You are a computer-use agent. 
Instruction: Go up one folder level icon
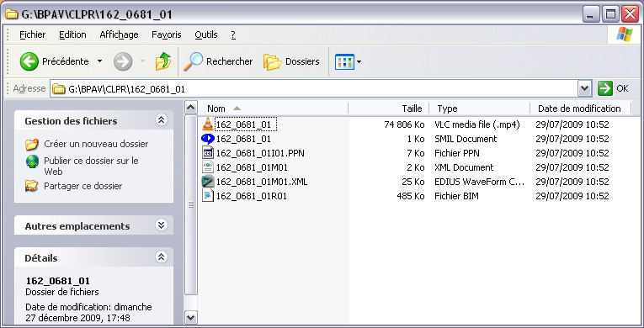click(x=163, y=61)
